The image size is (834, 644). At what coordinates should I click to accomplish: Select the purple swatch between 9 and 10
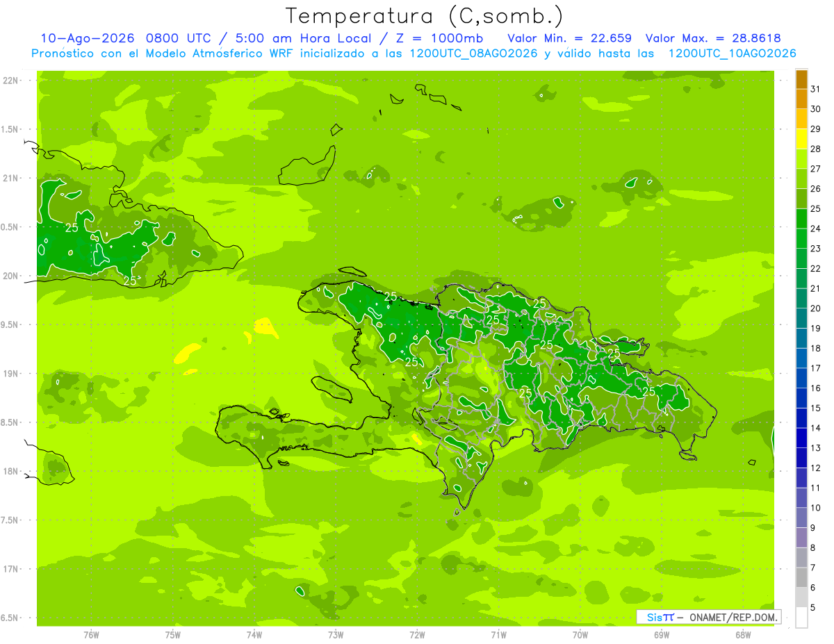click(801, 518)
